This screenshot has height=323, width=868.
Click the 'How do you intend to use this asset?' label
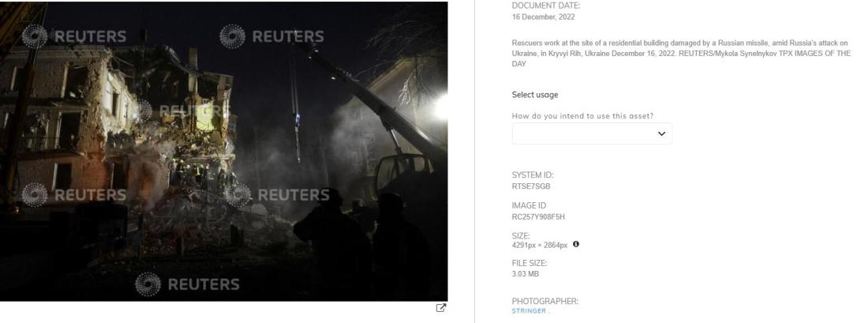pos(582,116)
